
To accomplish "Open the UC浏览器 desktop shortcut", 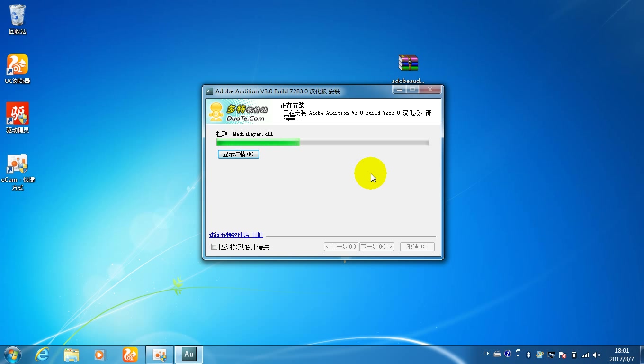I will (x=18, y=69).
